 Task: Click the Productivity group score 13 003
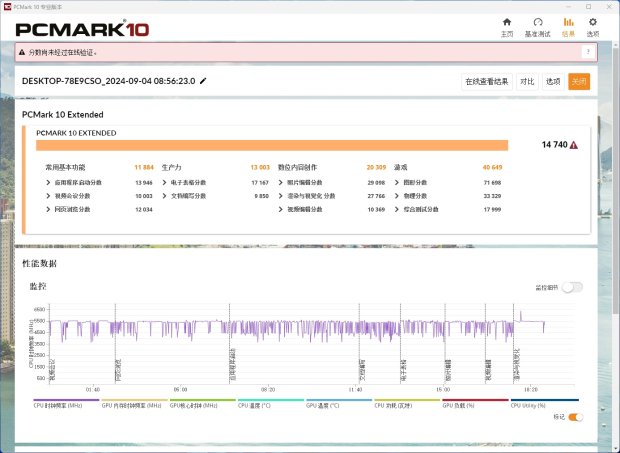pos(260,168)
